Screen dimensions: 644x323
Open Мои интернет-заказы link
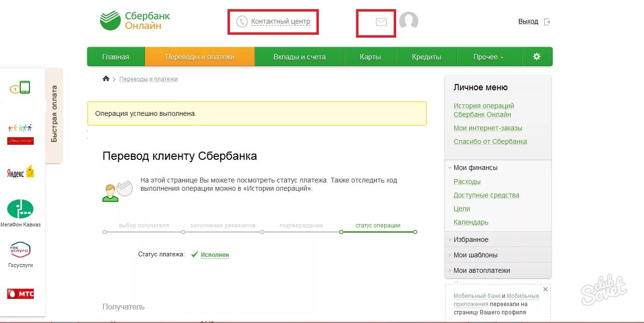(x=487, y=128)
